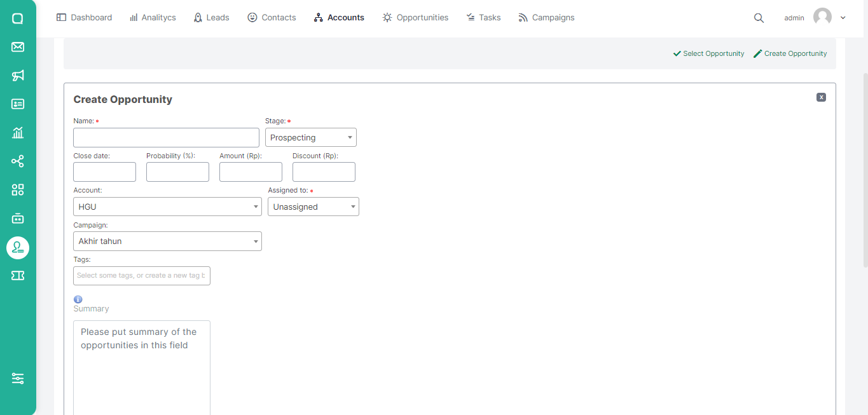Open the chart analytics sidebar icon
868x415 pixels.
click(x=18, y=133)
